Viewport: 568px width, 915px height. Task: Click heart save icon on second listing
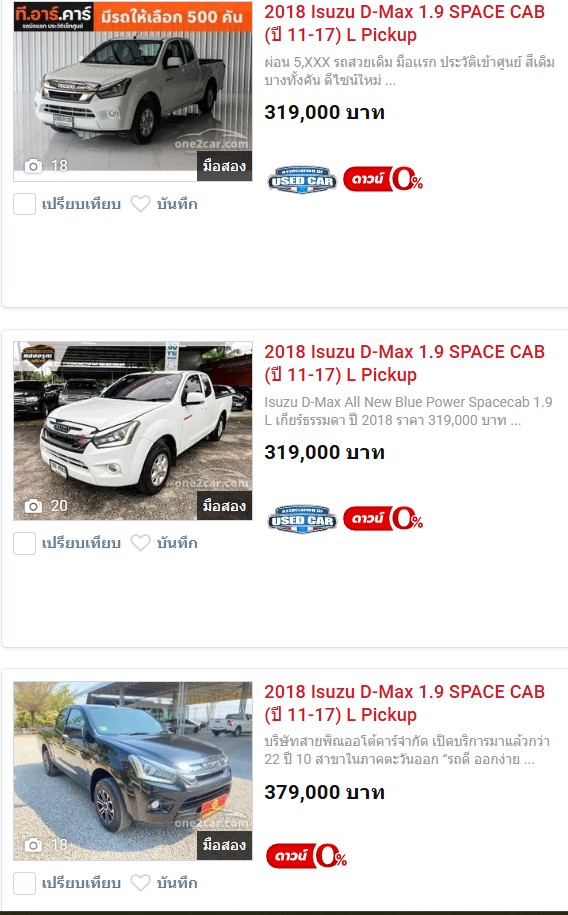click(140, 543)
